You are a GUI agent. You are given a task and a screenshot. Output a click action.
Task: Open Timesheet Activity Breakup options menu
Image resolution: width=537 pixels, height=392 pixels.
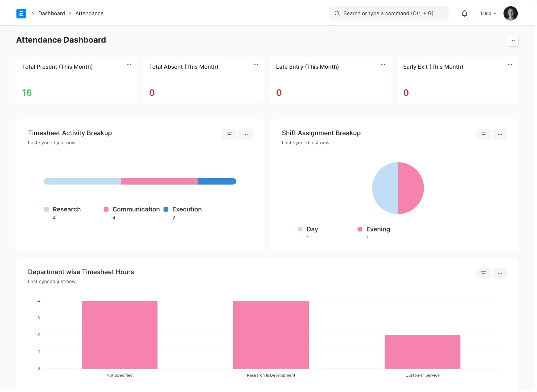click(x=245, y=134)
